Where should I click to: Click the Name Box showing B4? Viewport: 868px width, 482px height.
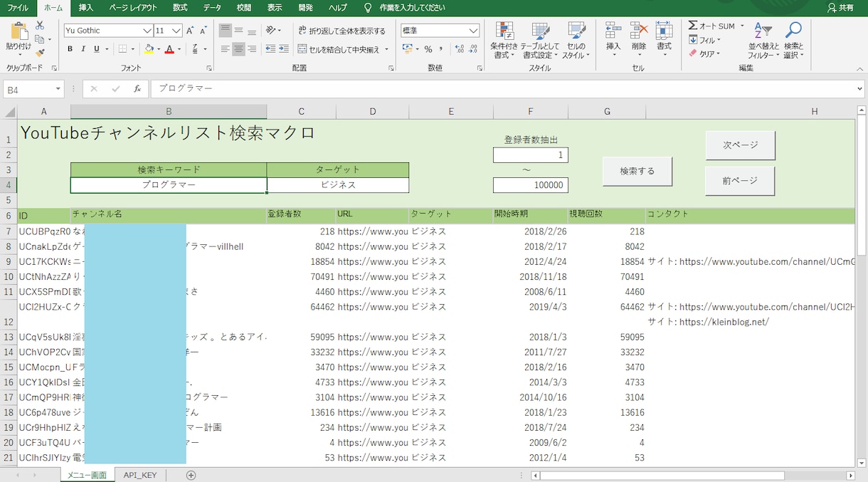coord(33,89)
